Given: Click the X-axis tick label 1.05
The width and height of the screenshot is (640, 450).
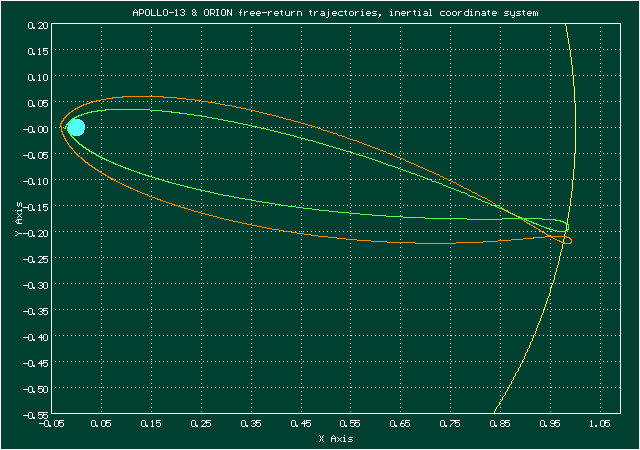Looking at the screenshot, I should coord(600,424).
